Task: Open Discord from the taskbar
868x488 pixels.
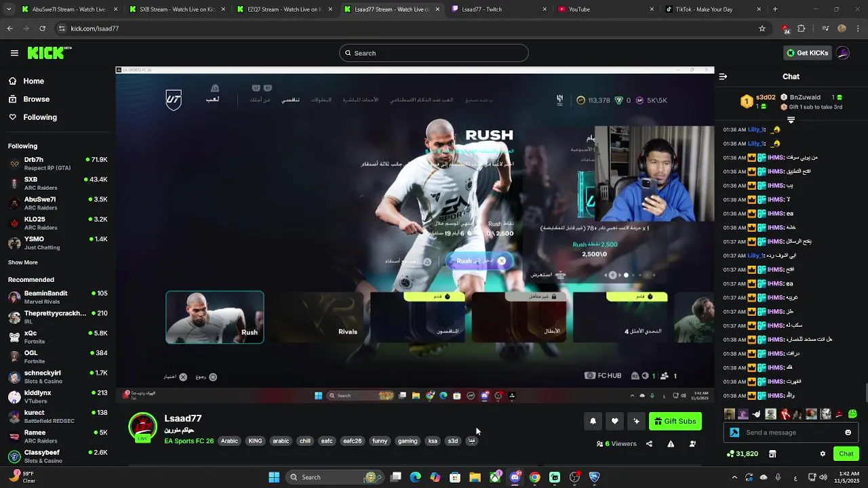Action: [515, 477]
